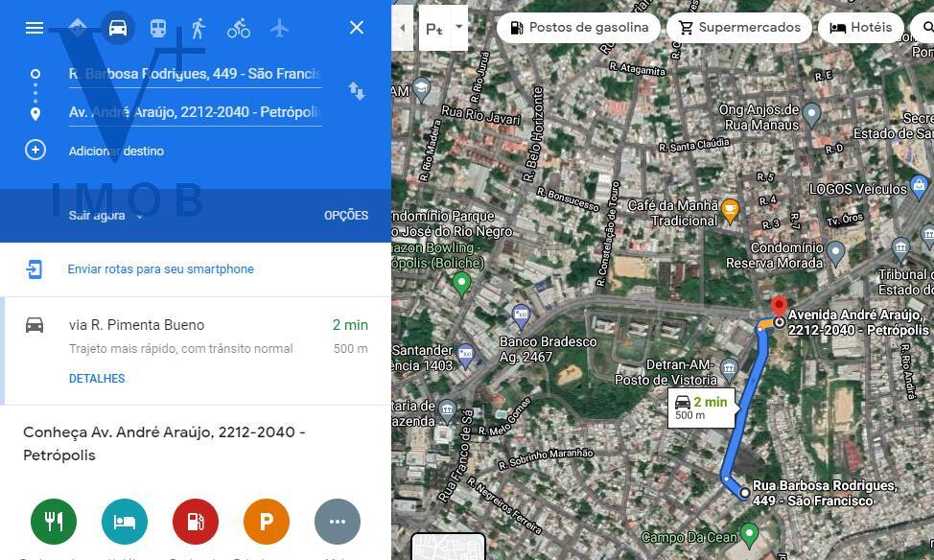This screenshot has height=560, width=934.
Task: Click the map layer thumbnail at bottom
Action: 449,547
